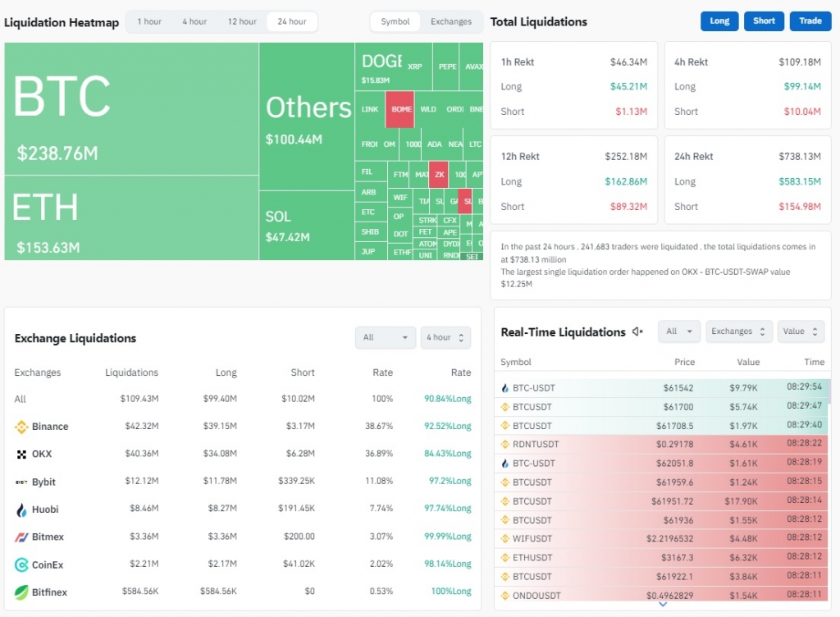Switch heatmap to 12 hour timeframe
The image size is (840, 617).
tap(242, 21)
